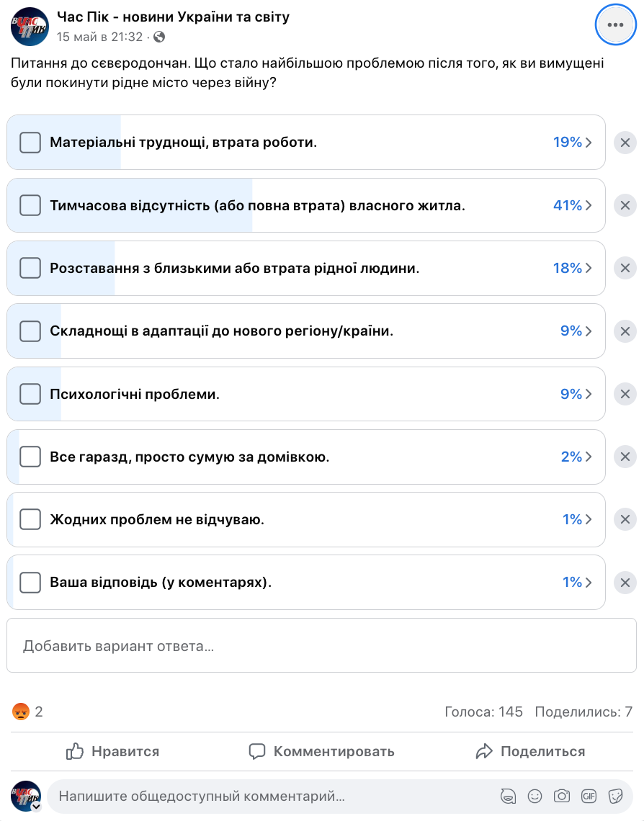This screenshot has height=821, width=644.
Task: Open the sticker picker in comment box
Action: (x=615, y=796)
